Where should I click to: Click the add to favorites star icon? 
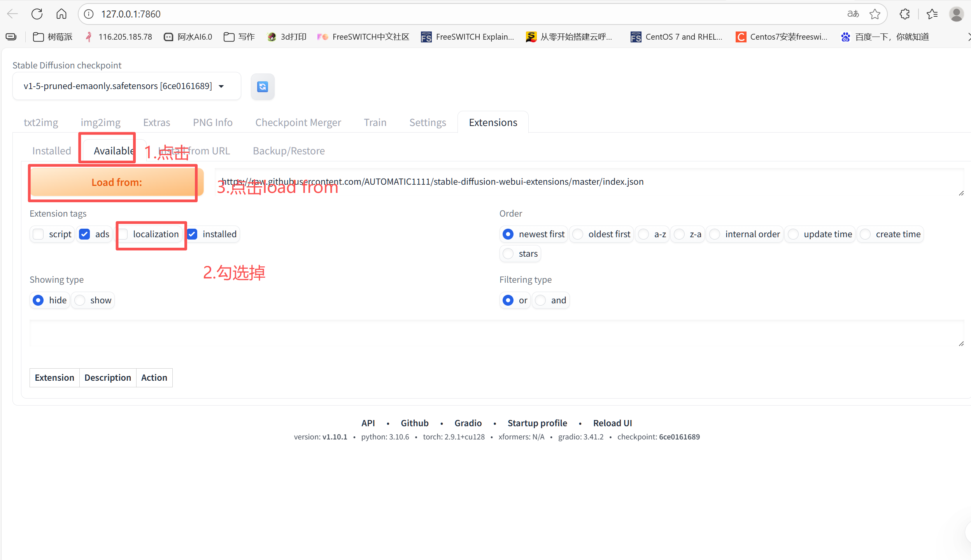pyautogui.click(x=875, y=14)
